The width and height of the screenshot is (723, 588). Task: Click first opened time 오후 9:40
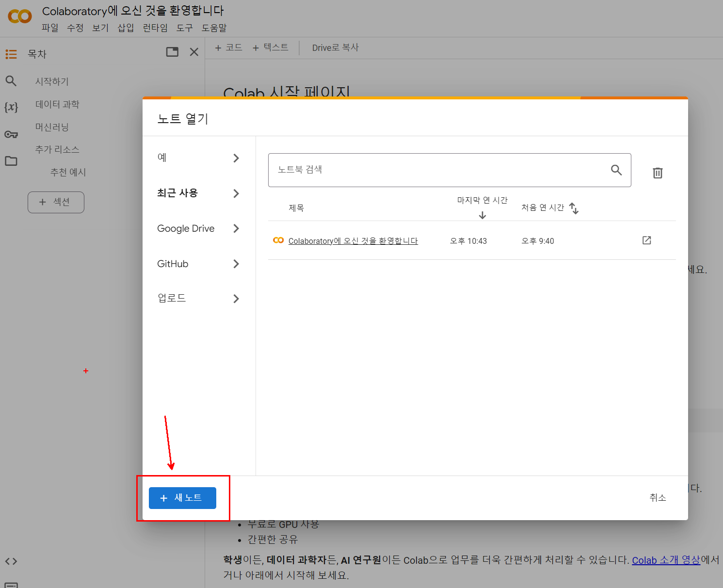pyautogui.click(x=538, y=241)
